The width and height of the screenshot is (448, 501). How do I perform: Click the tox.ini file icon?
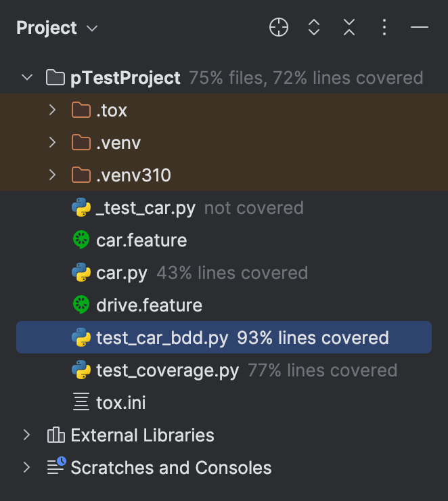pyautogui.click(x=81, y=403)
